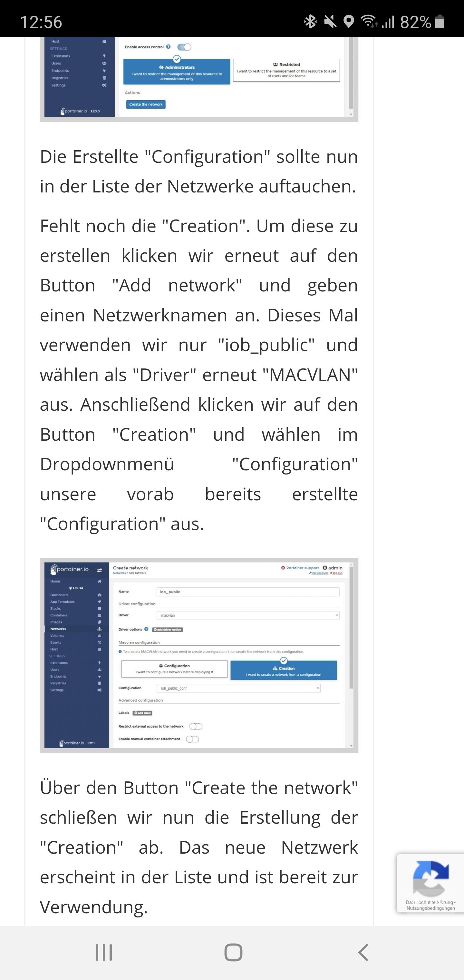Click the sidebar toggle arrows beside portainer.io logo
Viewport: 464px width, 980px height.
[99, 570]
